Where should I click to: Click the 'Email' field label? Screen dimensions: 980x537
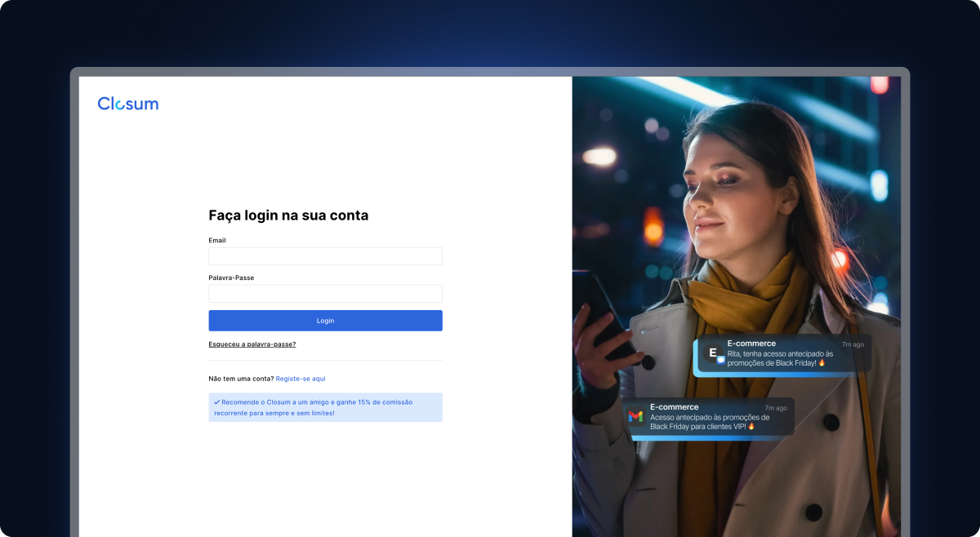point(217,241)
